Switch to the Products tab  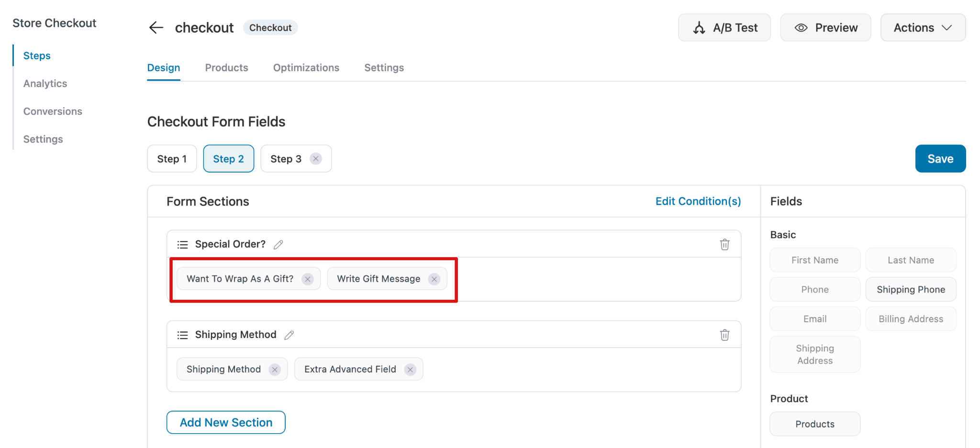[x=226, y=68]
